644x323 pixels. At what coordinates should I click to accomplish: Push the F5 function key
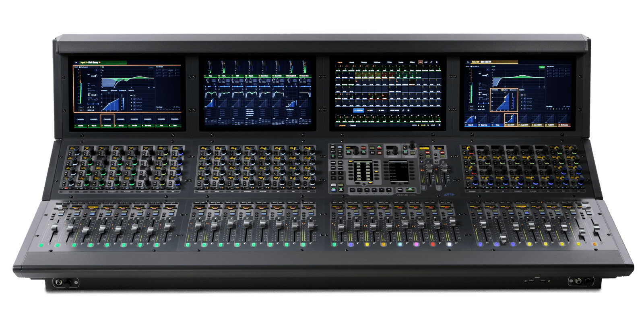coord(389,190)
